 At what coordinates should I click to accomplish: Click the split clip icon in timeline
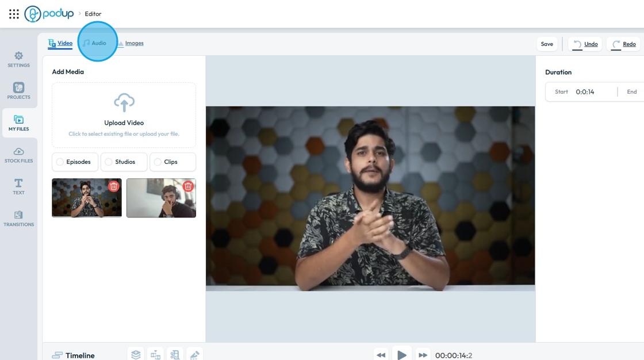(155, 354)
